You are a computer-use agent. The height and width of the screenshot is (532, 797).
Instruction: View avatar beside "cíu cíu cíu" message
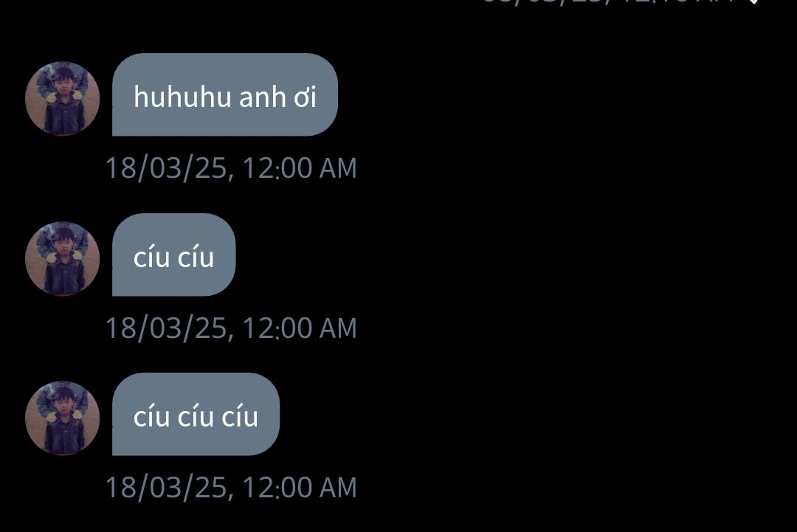[x=62, y=418]
